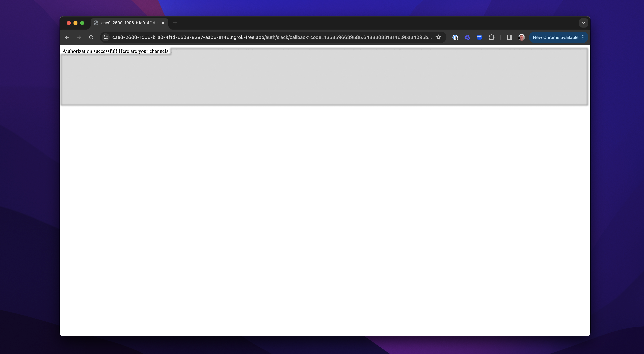Open the 1Password extension
This screenshot has height=354, width=644.
455,37
